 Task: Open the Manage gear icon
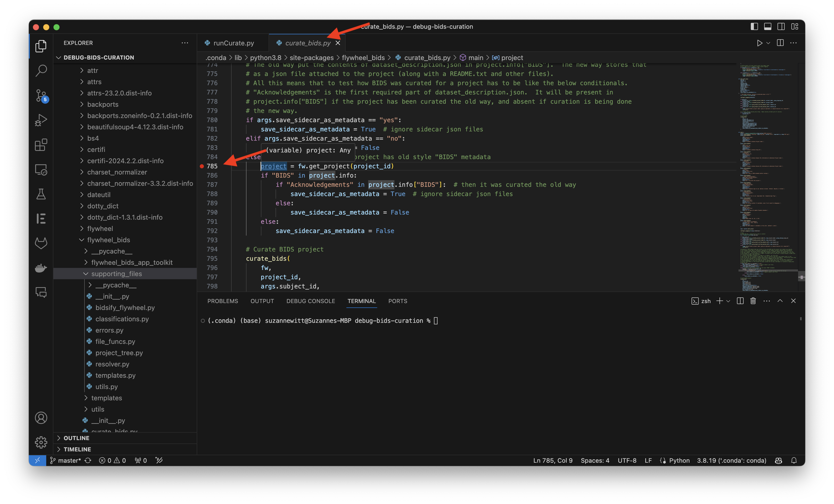coord(41,442)
